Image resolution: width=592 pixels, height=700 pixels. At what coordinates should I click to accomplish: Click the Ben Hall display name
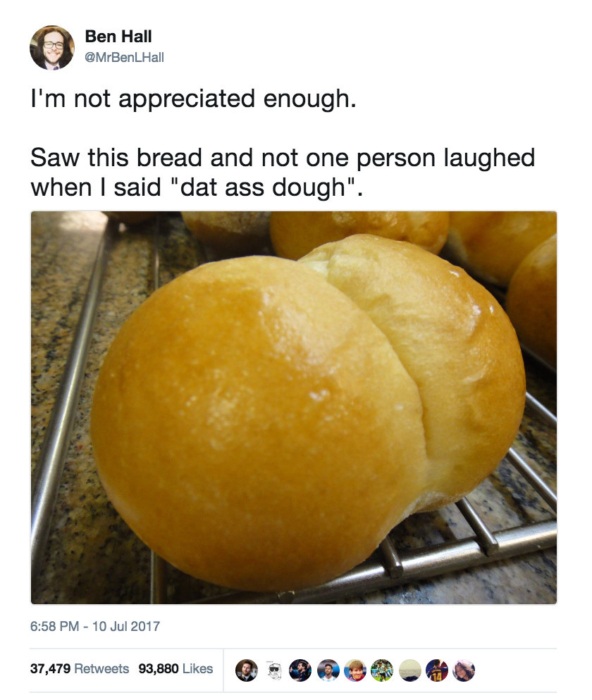(118, 36)
